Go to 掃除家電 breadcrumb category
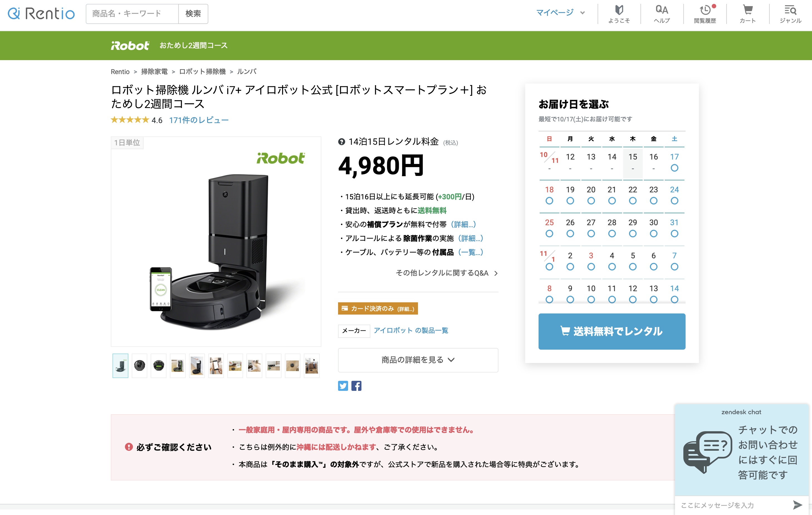Screen dimensions: 812x515 pyautogui.click(x=154, y=72)
